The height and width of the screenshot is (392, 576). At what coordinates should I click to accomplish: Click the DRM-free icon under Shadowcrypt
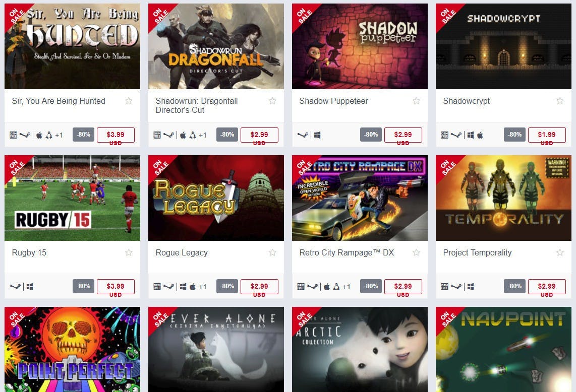point(444,135)
